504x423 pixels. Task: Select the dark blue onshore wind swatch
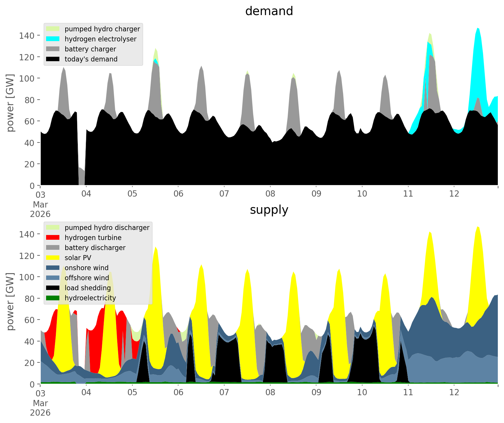point(53,268)
